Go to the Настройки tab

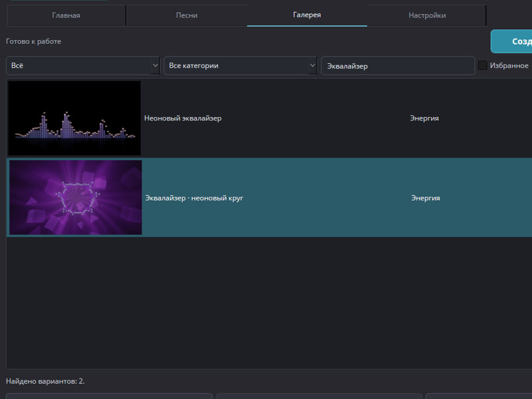(427, 15)
